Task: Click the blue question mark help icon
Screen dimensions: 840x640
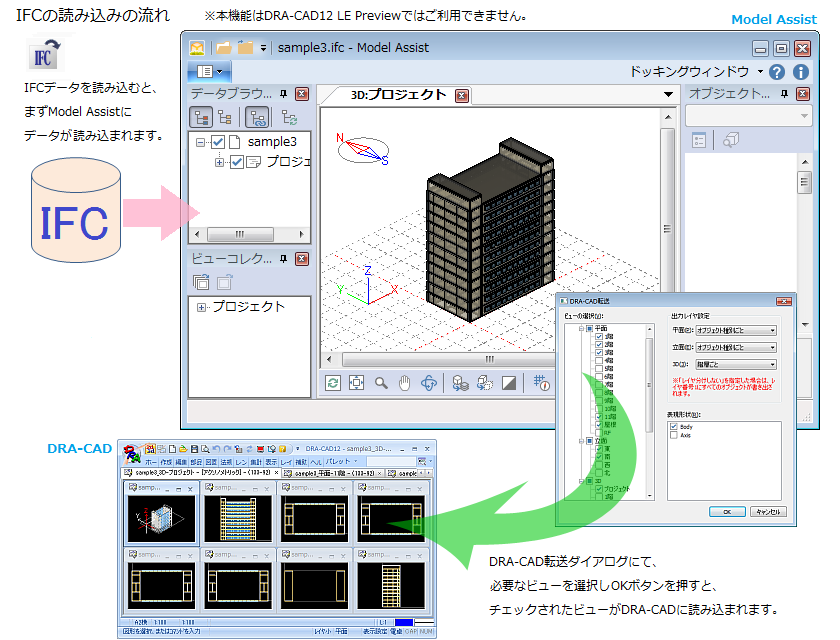Action: click(x=777, y=72)
